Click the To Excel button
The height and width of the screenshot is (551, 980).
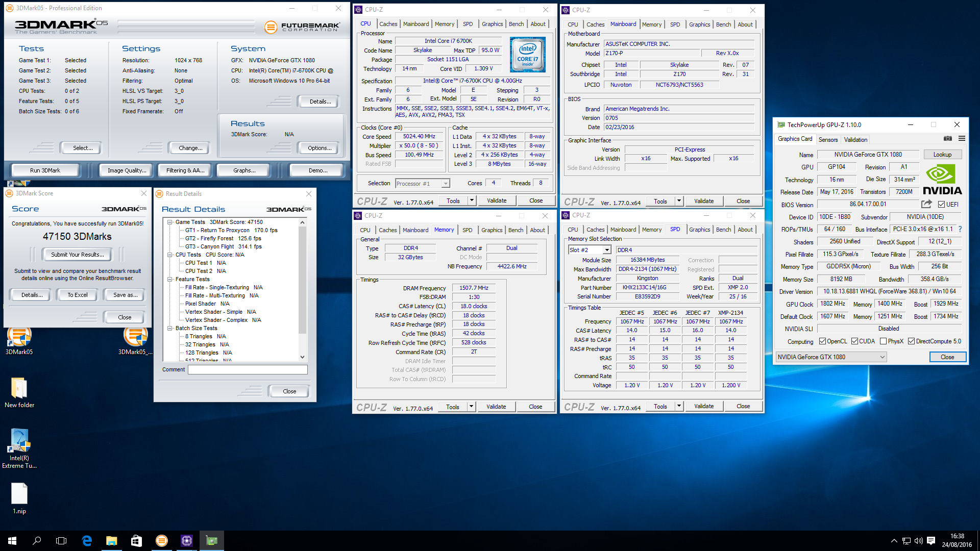78,295
